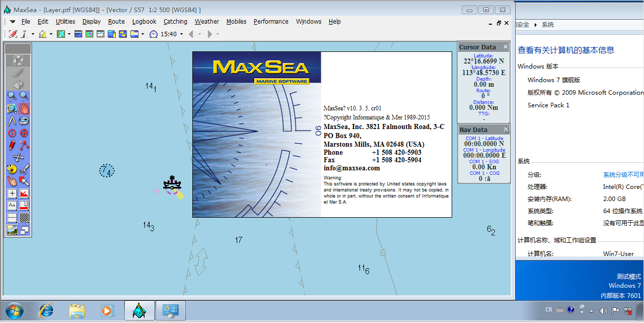The width and height of the screenshot is (644, 323).
Task: Open the Display menu
Action: [x=92, y=22]
